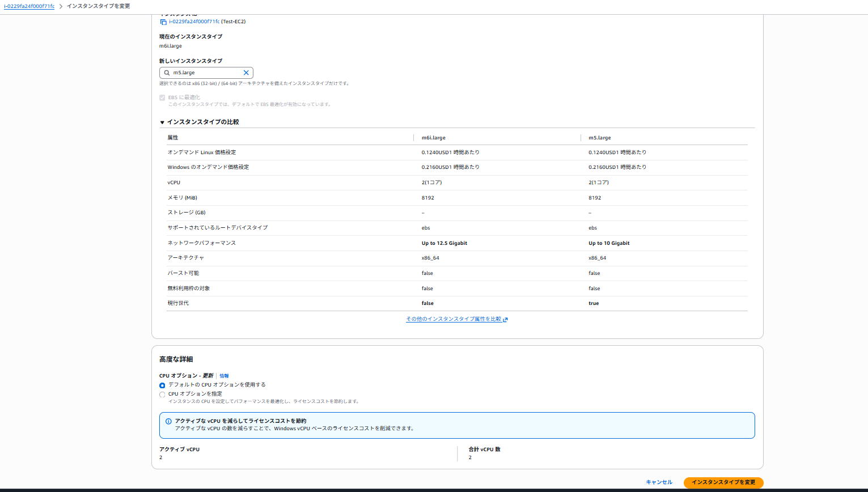868x492 pixels.
Task: Open the i-0229fa24f000f71fc (Test-EC2) instance link
Action: tap(207, 22)
